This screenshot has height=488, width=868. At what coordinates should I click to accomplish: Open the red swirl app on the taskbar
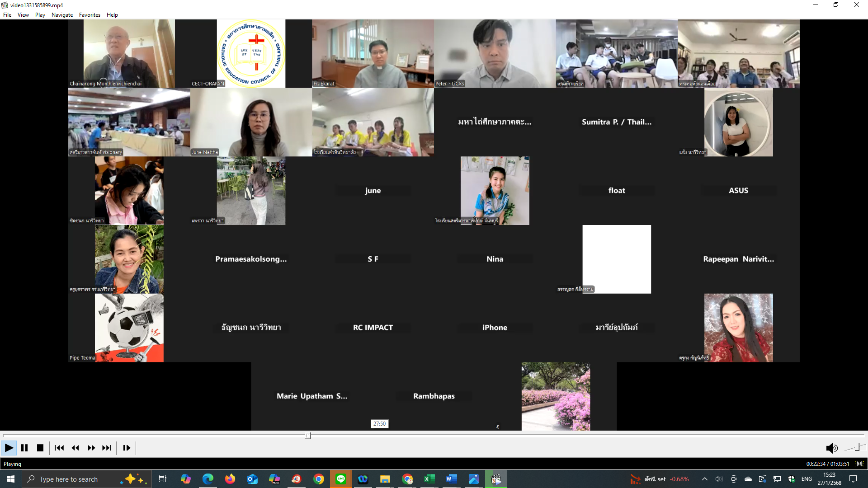(297, 479)
